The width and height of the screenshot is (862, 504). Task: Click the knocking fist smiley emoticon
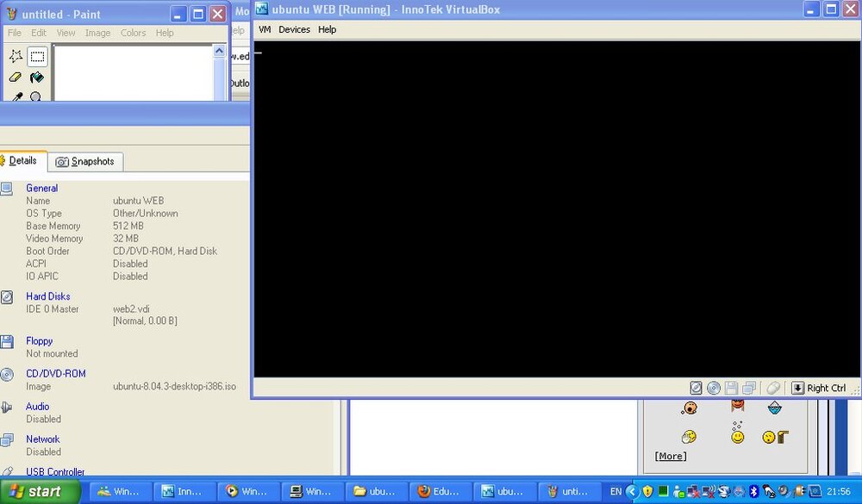[776, 437]
